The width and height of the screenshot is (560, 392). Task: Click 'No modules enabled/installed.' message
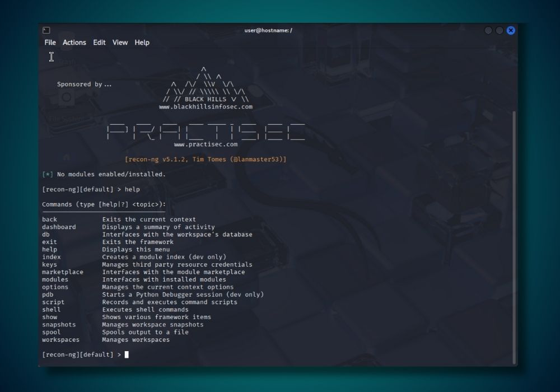pyautogui.click(x=111, y=174)
